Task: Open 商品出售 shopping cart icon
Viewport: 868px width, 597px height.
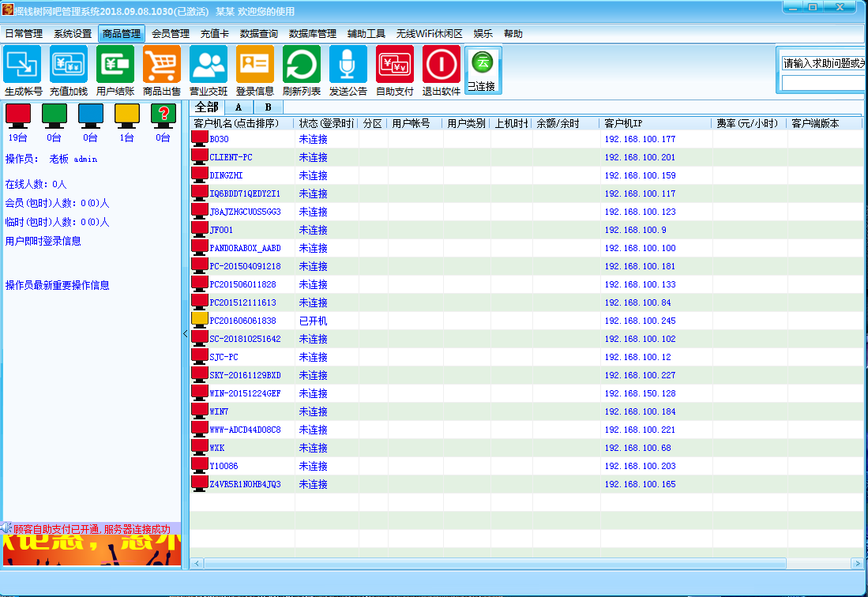Action: point(162,65)
